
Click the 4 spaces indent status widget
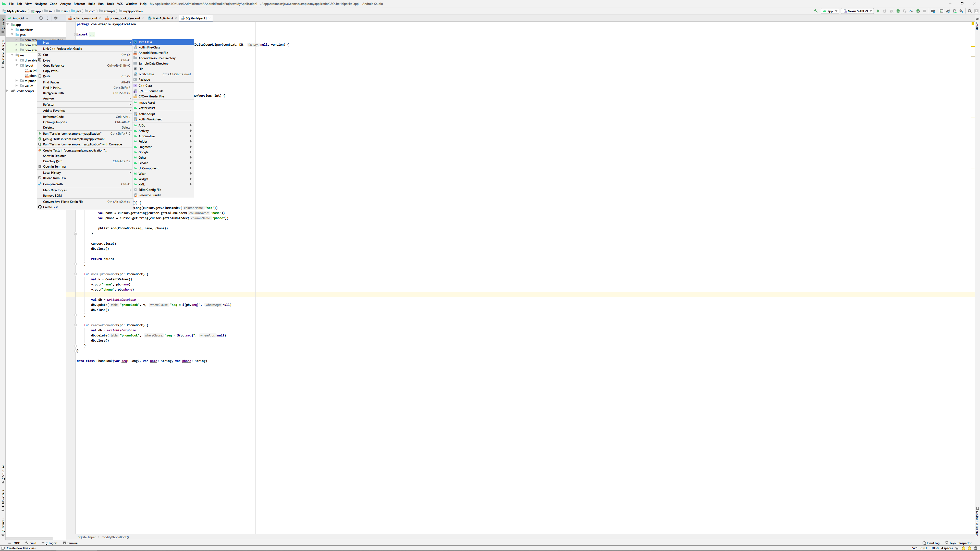pyautogui.click(x=947, y=548)
